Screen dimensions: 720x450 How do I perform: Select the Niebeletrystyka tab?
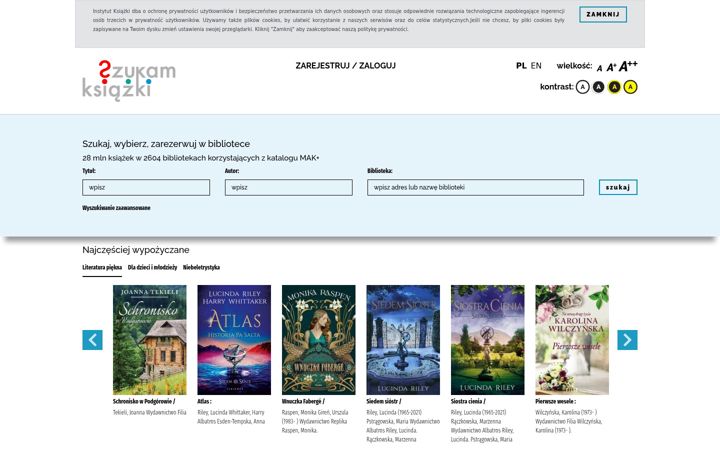point(201,267)
